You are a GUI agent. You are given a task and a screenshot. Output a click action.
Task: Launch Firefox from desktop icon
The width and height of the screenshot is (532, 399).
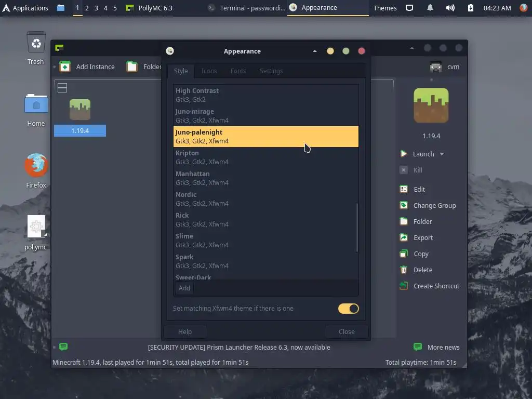[36, 165]
